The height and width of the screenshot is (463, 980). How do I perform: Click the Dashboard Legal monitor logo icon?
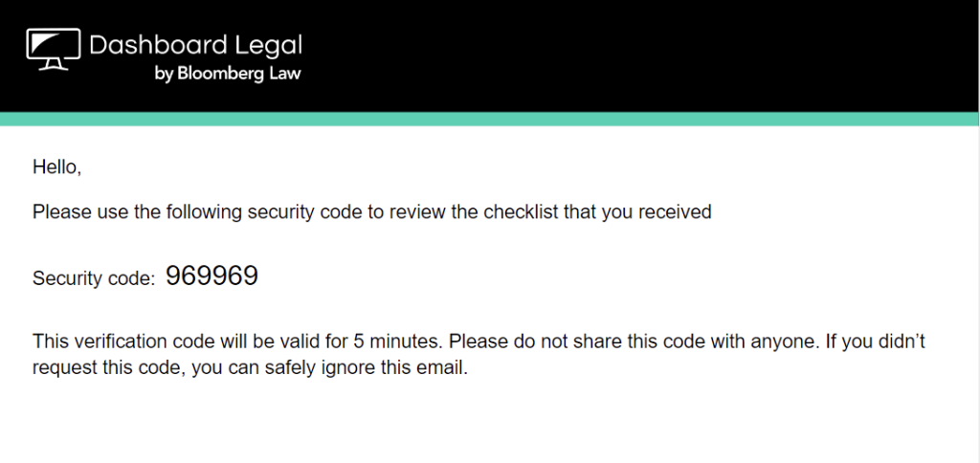click(x=54, y=49)
